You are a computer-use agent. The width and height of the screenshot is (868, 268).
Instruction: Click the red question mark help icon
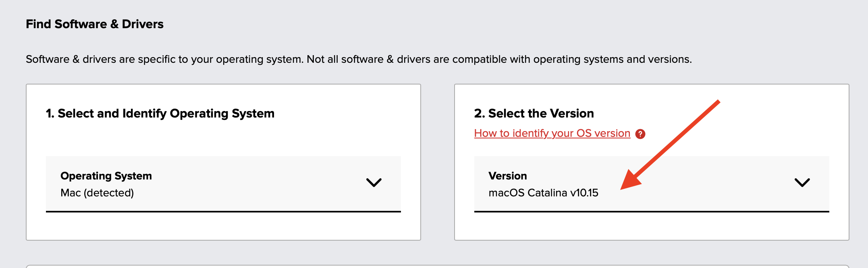coord(640,134)
